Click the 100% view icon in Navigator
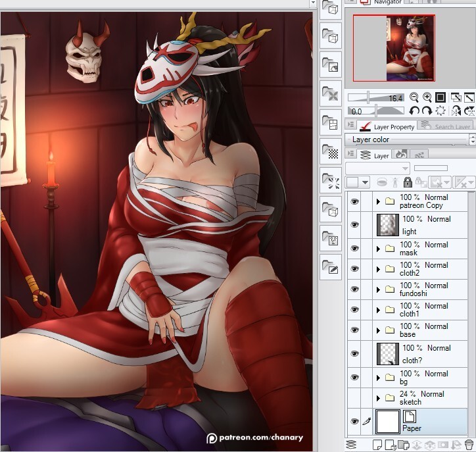Image resolution: width=476 pixels, height=452 pixels. coord(440,97)
